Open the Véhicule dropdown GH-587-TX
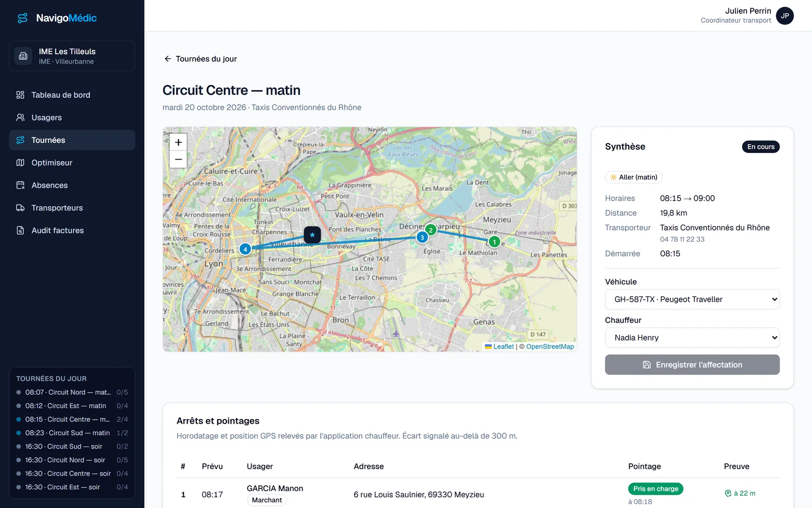 [692, 299]
